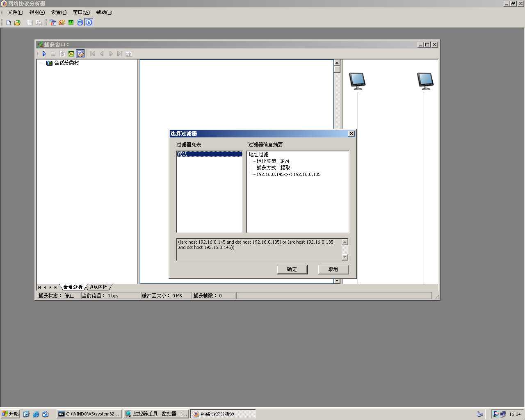The width and height of the screenshot is (525, 420).
Task: Click the 捕获帧数: 0 status field
Action: (214, 296)
